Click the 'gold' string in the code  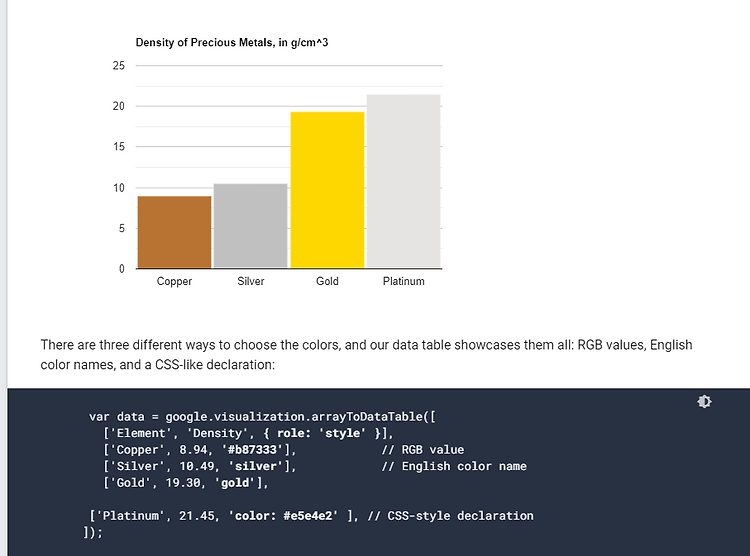tap(235, 483)
